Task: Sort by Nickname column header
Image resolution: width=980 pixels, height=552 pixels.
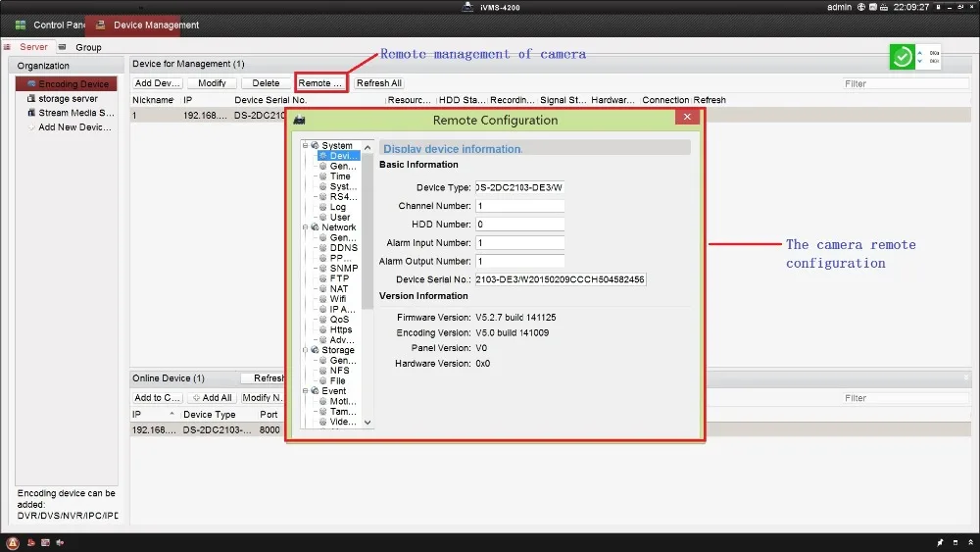Action: click(153, 100)
